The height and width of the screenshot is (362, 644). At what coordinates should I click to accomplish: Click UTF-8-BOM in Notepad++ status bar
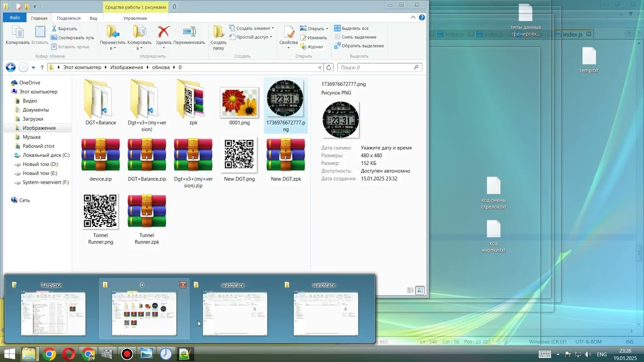pos(589,342)
